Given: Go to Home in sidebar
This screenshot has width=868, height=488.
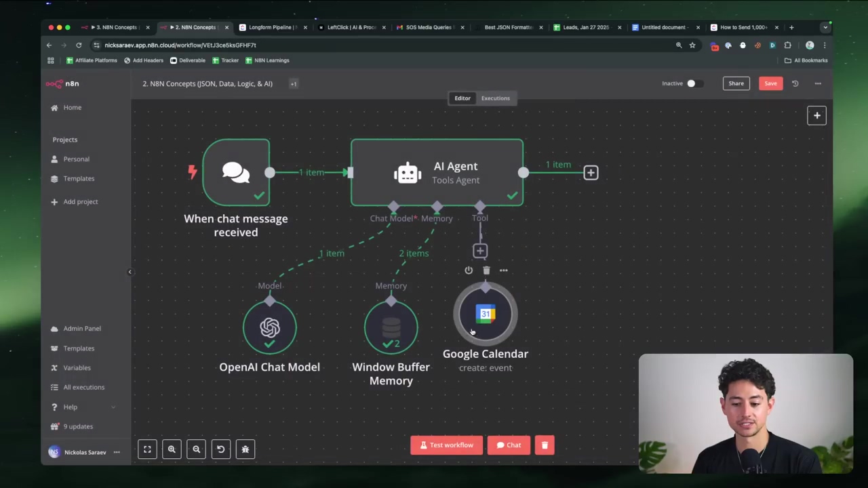Looking at the screenshot, I should coord(66,107).
